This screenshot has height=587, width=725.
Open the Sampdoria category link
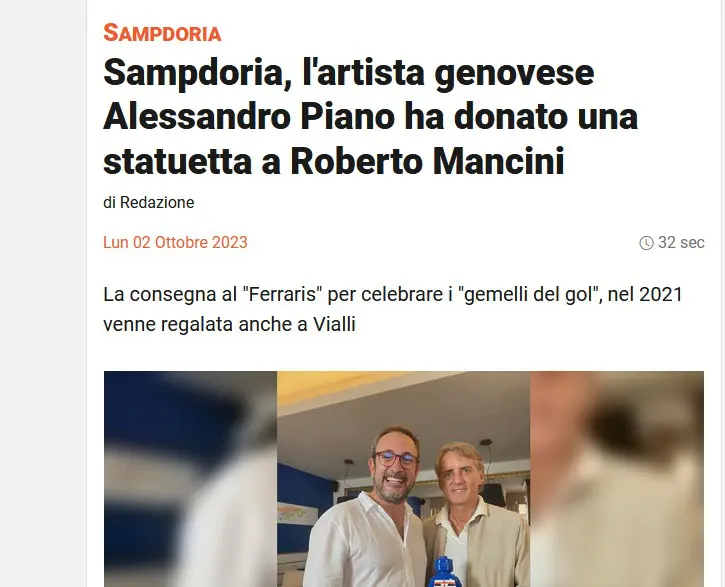(162, 33)
